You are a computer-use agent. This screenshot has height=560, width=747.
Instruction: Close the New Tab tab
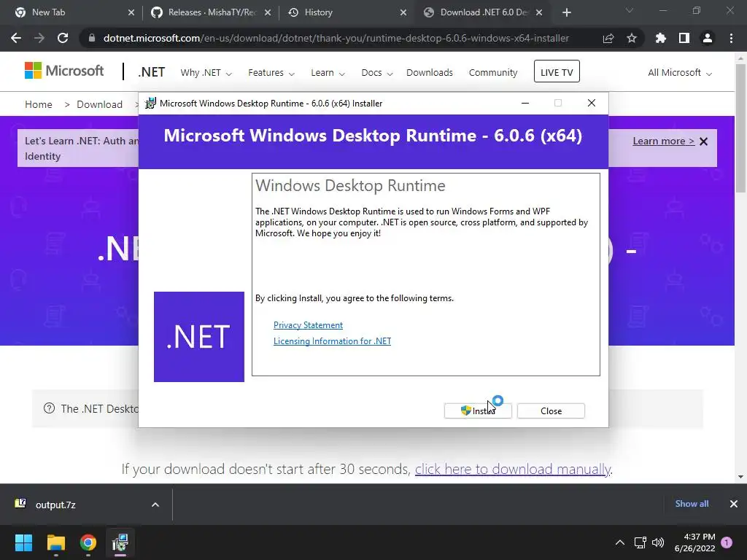131,12
